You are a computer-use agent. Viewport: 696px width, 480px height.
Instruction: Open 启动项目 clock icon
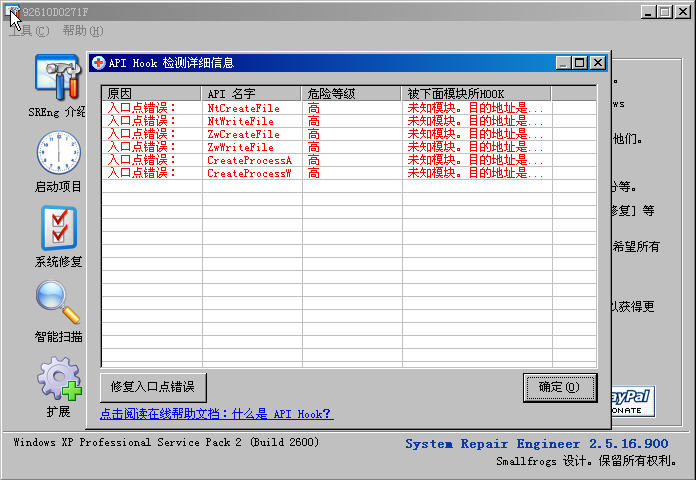[58, 152]
